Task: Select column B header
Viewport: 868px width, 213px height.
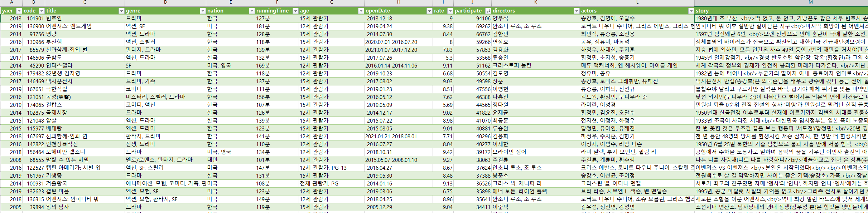Action: [34, 2]
